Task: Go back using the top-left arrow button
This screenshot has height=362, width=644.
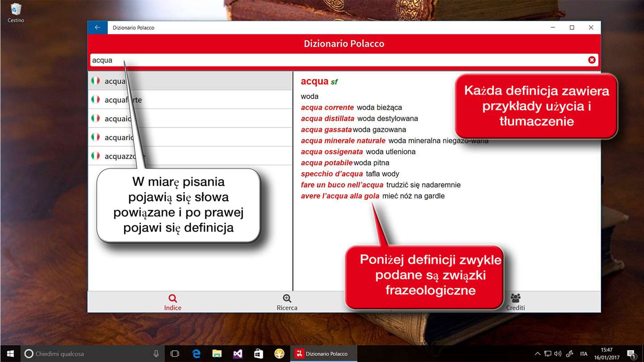Action: pyautogui.click(x=97, y=27)
